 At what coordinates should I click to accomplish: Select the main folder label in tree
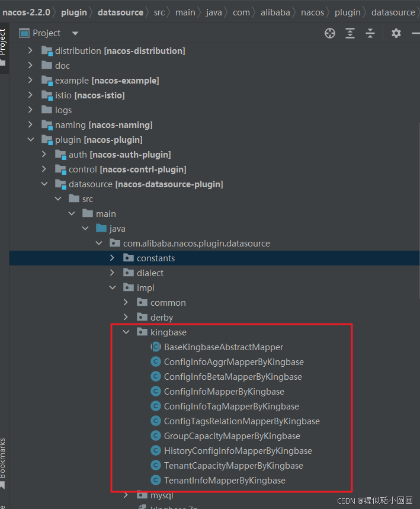point(106,213)
